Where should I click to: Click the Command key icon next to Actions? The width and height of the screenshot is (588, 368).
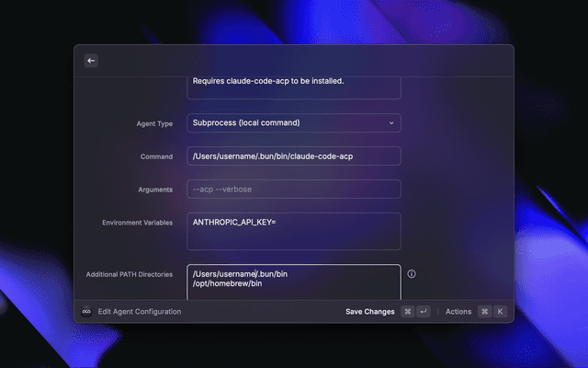484,312
